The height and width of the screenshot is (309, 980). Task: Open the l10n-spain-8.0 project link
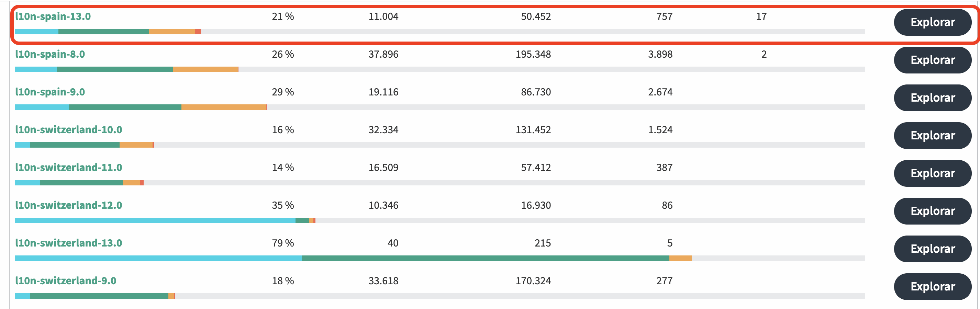point(50,54)
